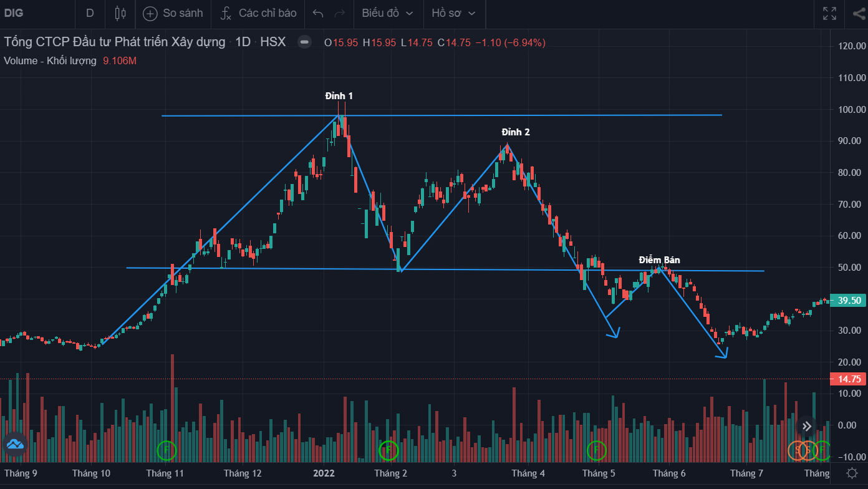Image resolution: width=868 pixels, height=489 pixels.
Task: Click the redo arrow icon
Action: [x=340, y=13]
